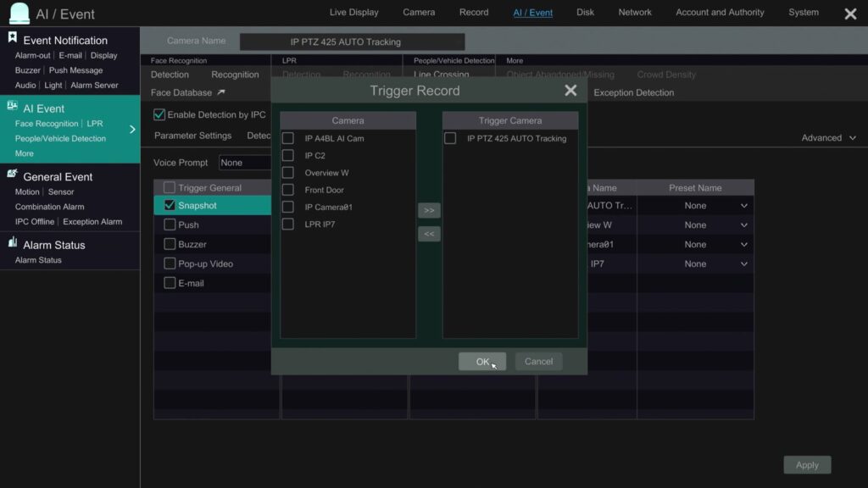Open People/Vehicle Detection in sidebar
This screenshot has height=488, width=868.
[x=60, y=138]
